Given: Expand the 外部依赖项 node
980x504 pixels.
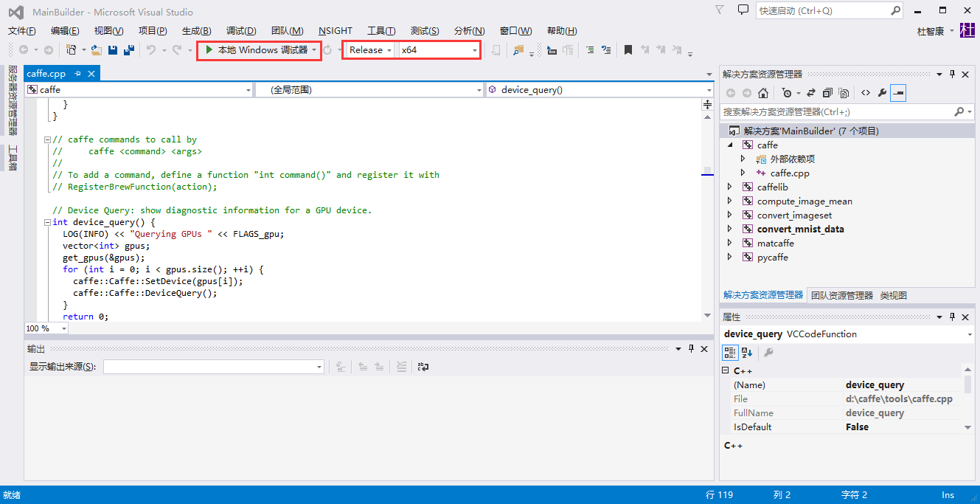Looking at the screenshot, I should click(743, 159).
